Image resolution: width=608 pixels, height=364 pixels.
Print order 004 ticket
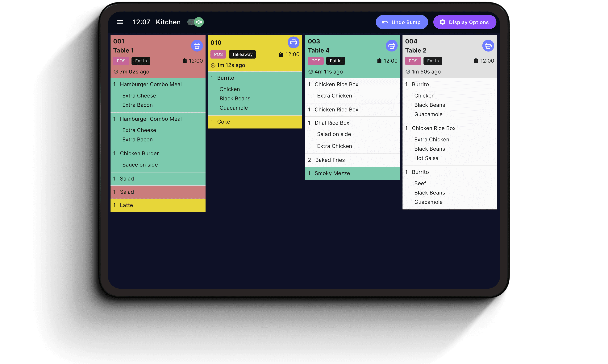coord(488,46)
